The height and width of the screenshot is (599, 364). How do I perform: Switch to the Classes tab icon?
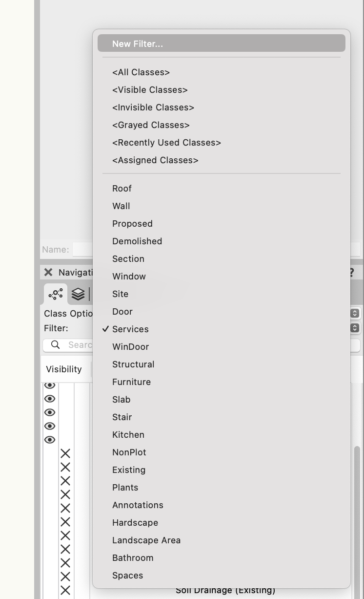click(56, 294)
